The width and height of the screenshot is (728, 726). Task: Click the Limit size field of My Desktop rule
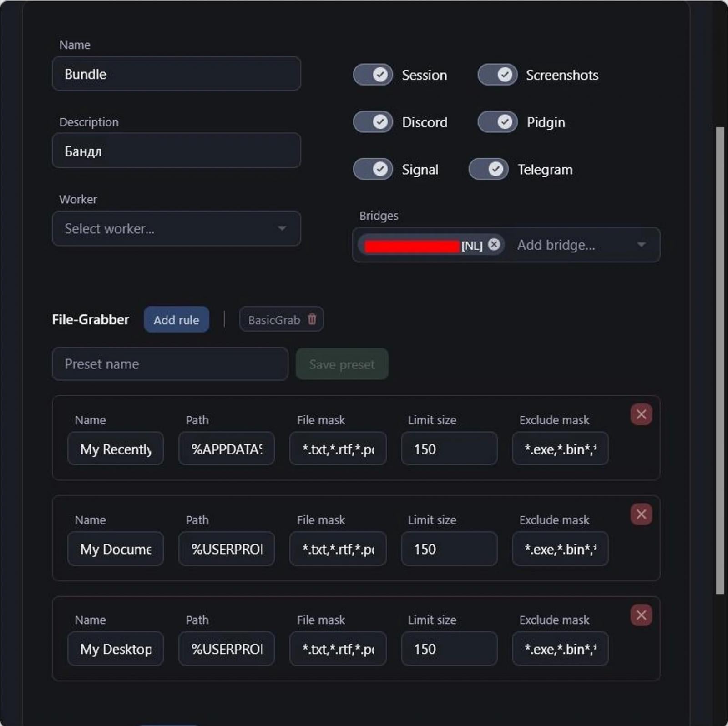(449, 649)
